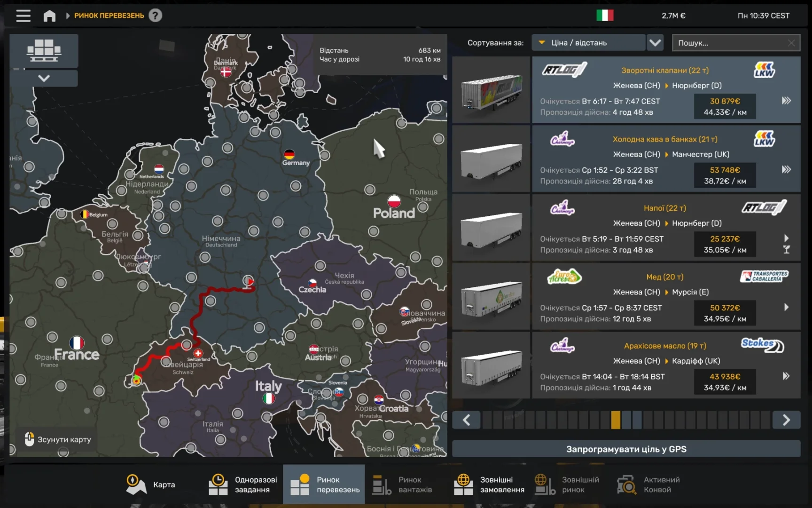Click the Italian flag in the top bar
This screenshot has width=812, height=508.
tap(605, 15)
